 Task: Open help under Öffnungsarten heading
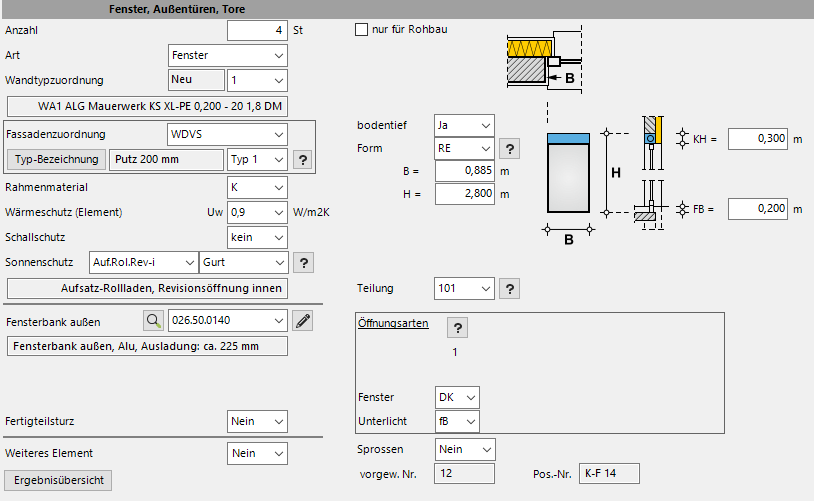pos(456,329)
